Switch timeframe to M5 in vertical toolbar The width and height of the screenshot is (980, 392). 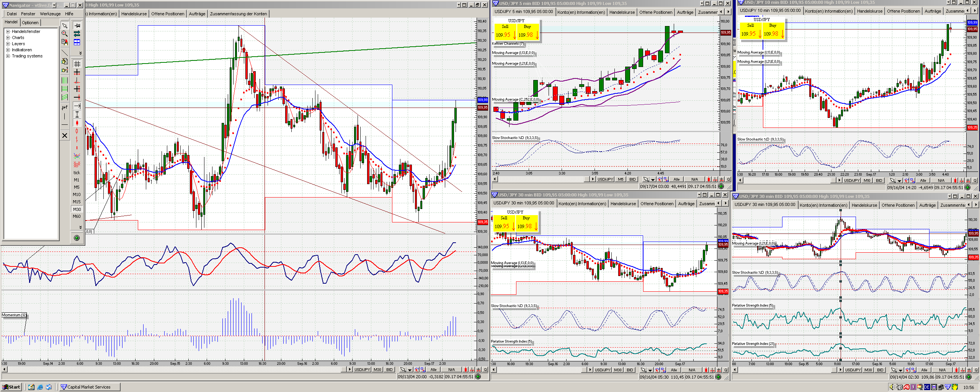click(77, 187)
